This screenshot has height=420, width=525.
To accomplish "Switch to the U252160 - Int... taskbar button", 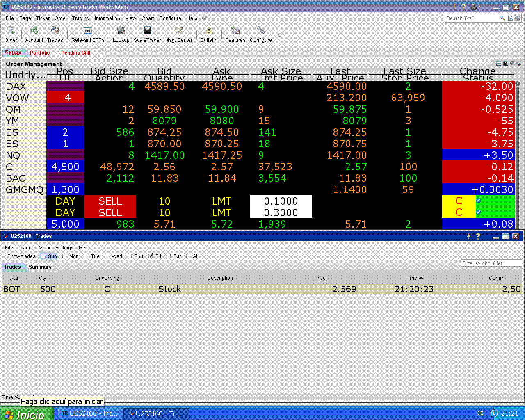I will (x=90, y=414).
